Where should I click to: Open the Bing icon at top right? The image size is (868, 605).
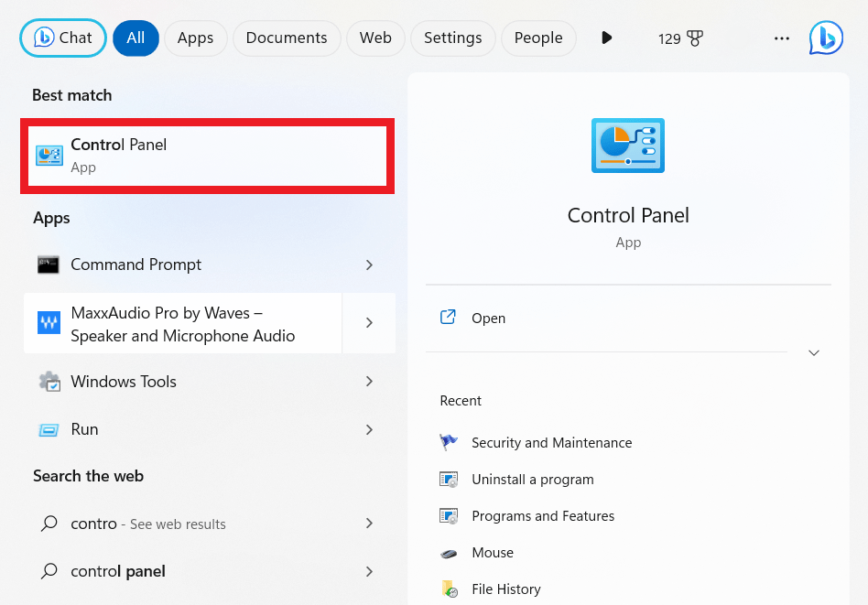pyautogui.click(x=826, y=38)
